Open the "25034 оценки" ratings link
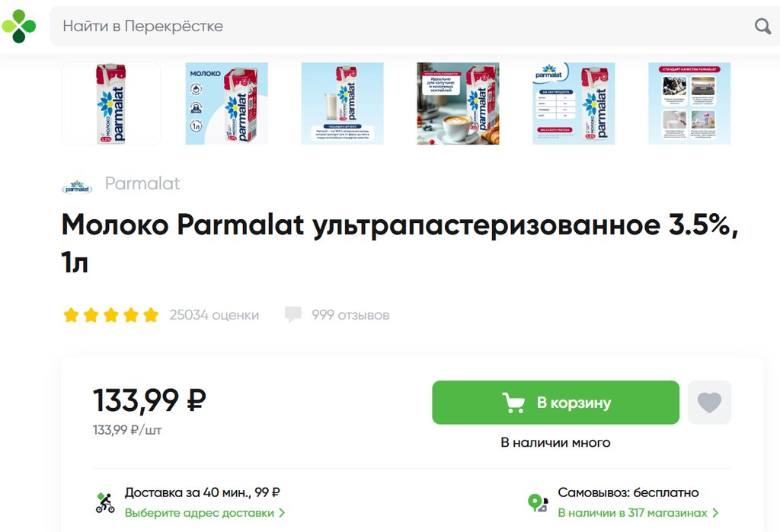 click(x=214, y=314)
